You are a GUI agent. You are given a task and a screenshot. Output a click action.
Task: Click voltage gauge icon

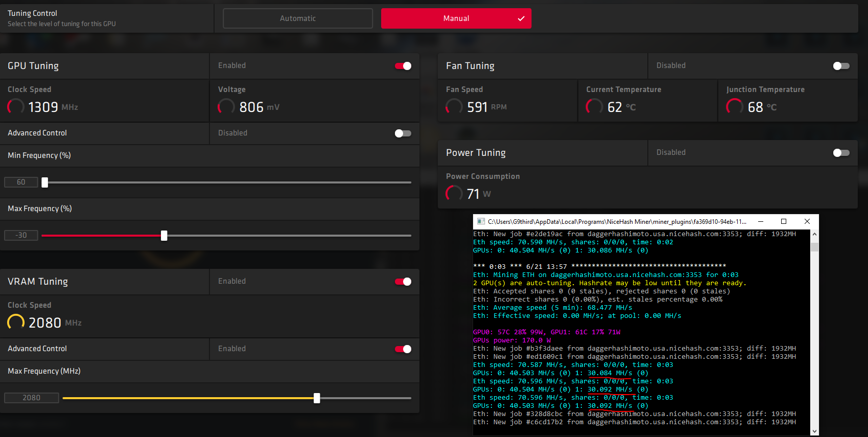(226, 107)
